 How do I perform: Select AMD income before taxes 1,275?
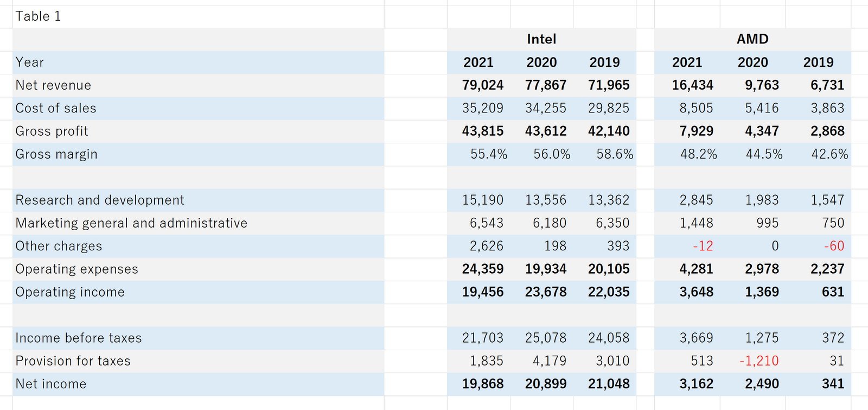pyautogui.click(x=762, y=338)
